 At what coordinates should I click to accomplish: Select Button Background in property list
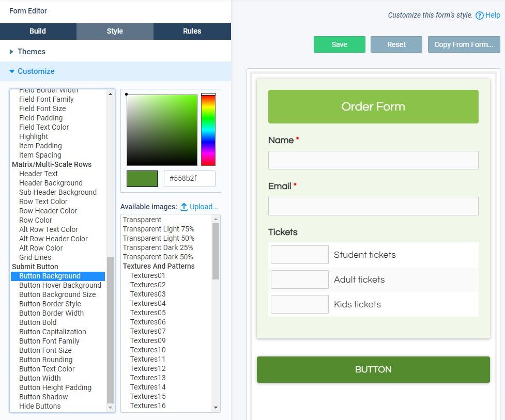[58, 276]
